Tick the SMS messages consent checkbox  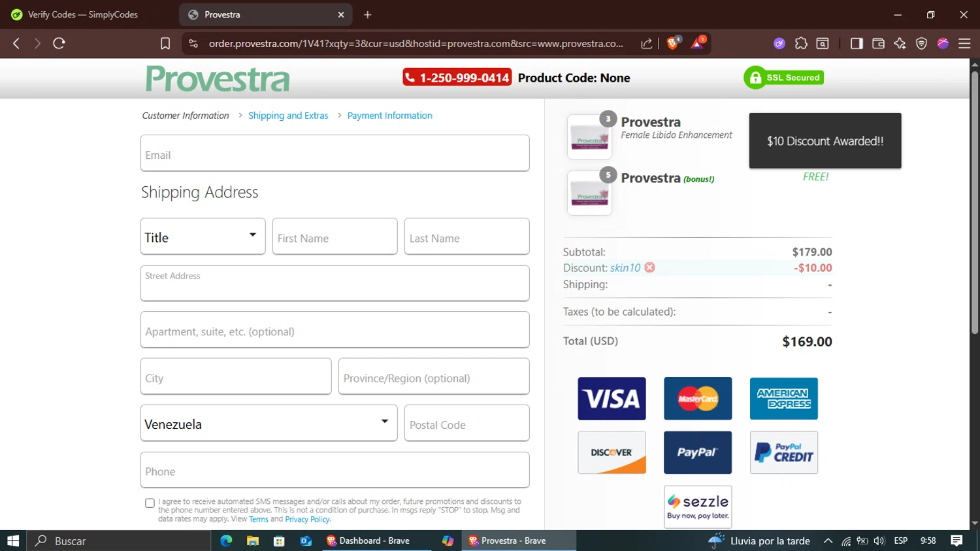150,503
